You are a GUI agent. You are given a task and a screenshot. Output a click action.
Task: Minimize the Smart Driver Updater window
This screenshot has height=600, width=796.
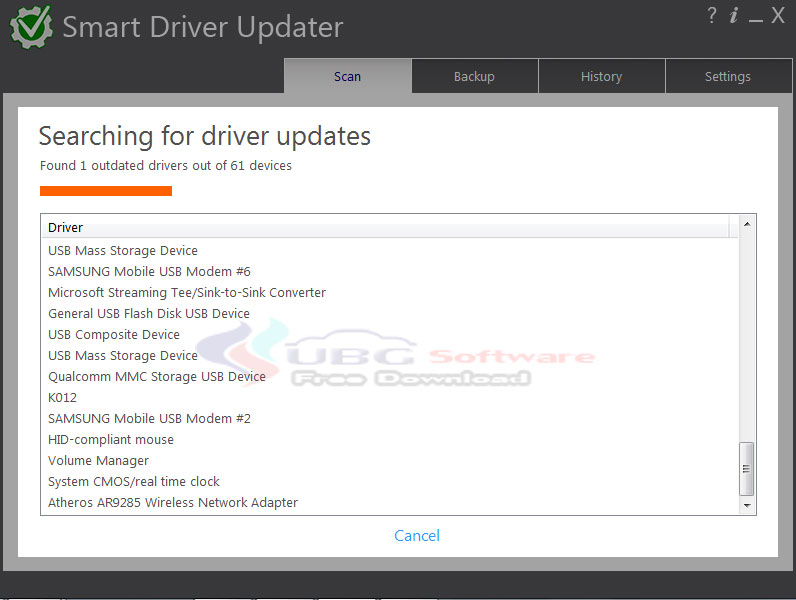755,19
